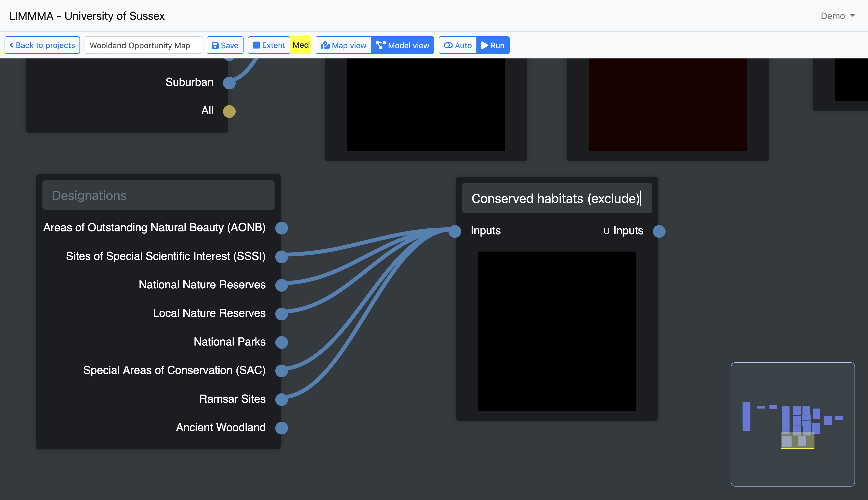Screen dimensions: 868x500
Task: Click the National Parks output socket
Action: click(x=281, y=342)
